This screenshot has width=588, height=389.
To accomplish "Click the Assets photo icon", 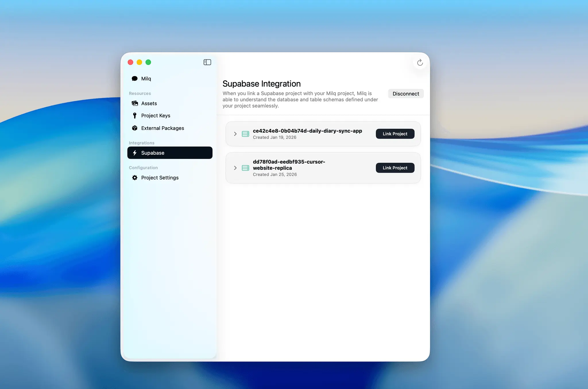I will 135,103.
